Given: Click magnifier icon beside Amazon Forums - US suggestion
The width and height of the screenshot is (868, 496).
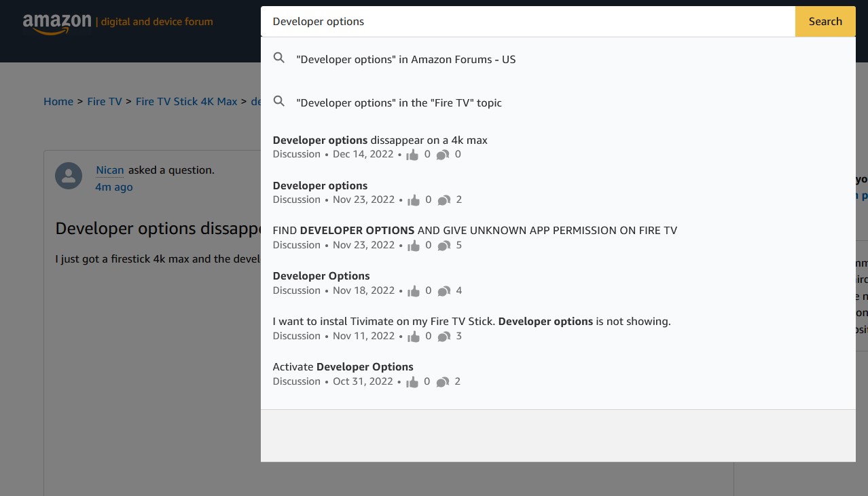Looking at the screenshot, I should pyautogui.click(x=278, y=58).
